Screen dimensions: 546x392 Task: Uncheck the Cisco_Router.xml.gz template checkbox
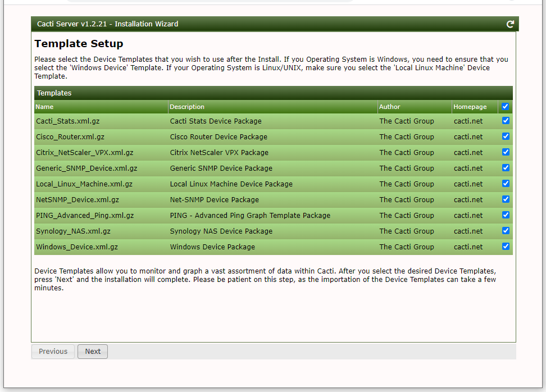[x=506, y=136]
